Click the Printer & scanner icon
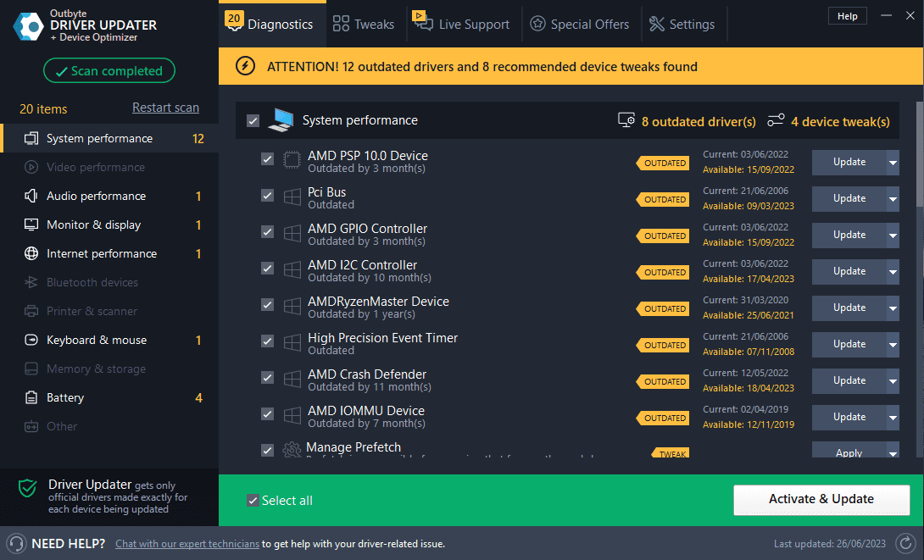 pos(31,311)
